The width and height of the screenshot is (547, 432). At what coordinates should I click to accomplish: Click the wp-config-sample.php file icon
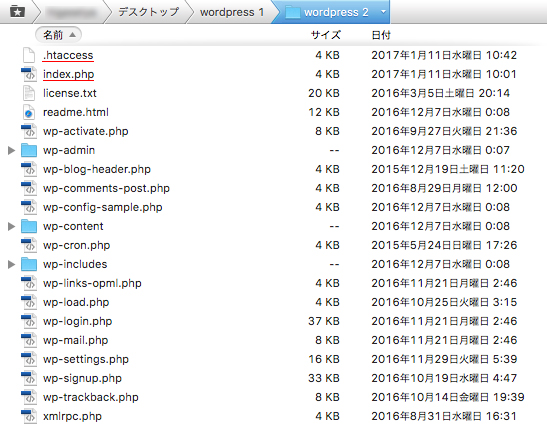pyautogui.click(x=29, y=207)
